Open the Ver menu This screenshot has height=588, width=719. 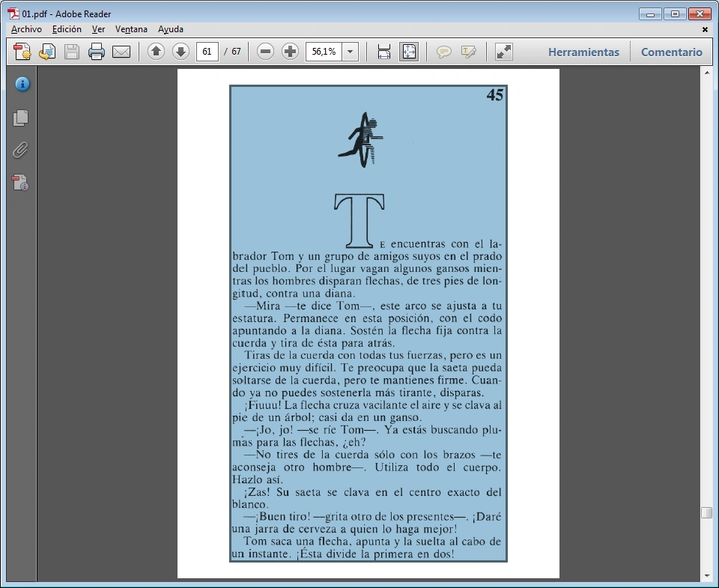(x=98, y=29)
